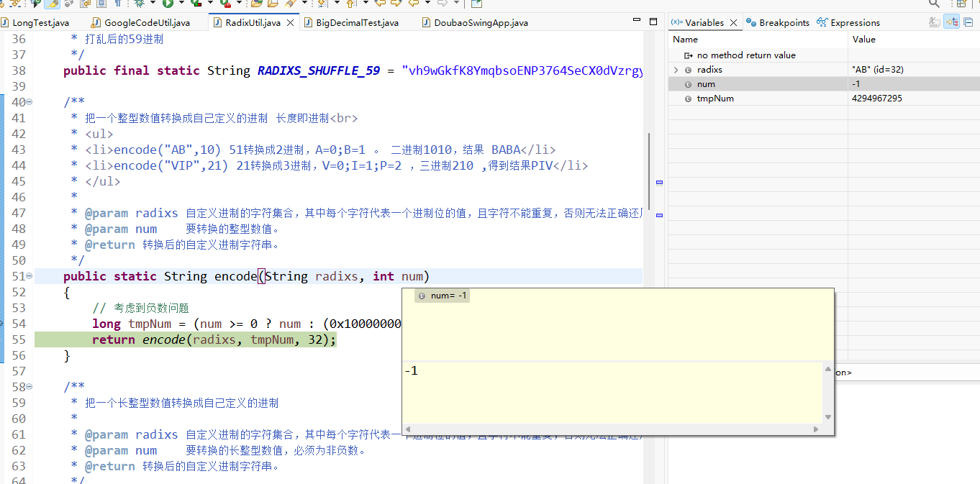
Task: Select the tmpNum row in Variables view
Action: pyautogui.click(x=720, y=99)
